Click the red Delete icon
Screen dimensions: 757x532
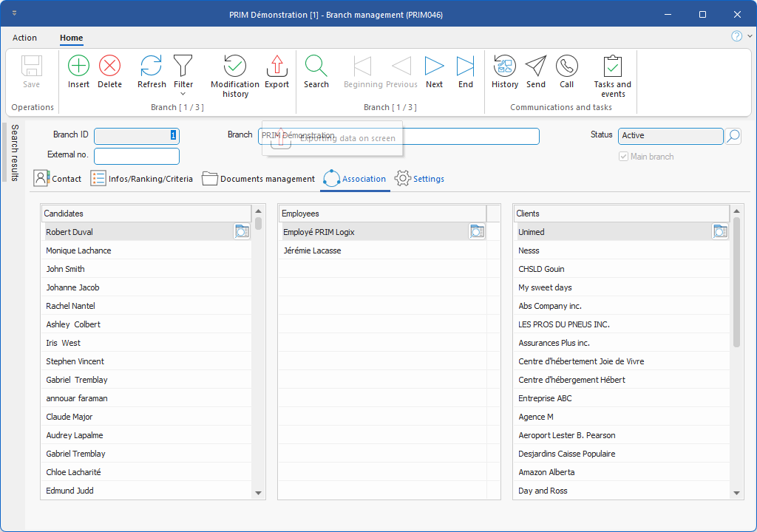[109, 66]
